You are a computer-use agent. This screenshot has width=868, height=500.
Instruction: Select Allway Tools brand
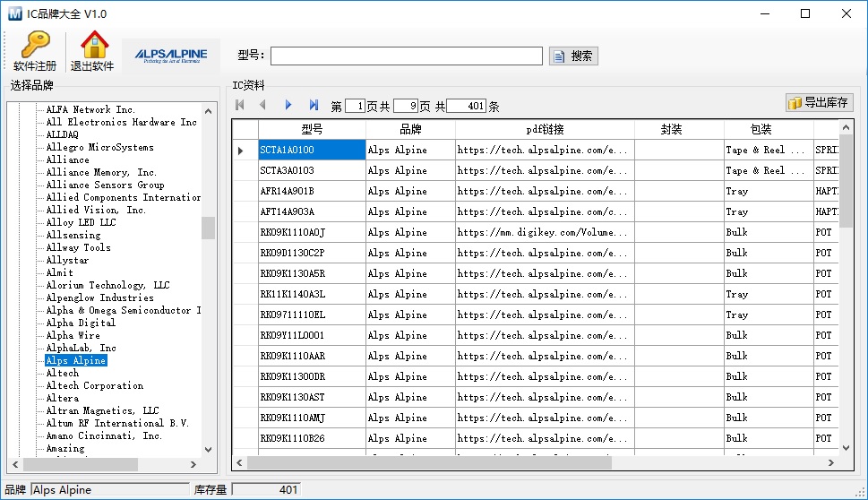click(78, 247)
